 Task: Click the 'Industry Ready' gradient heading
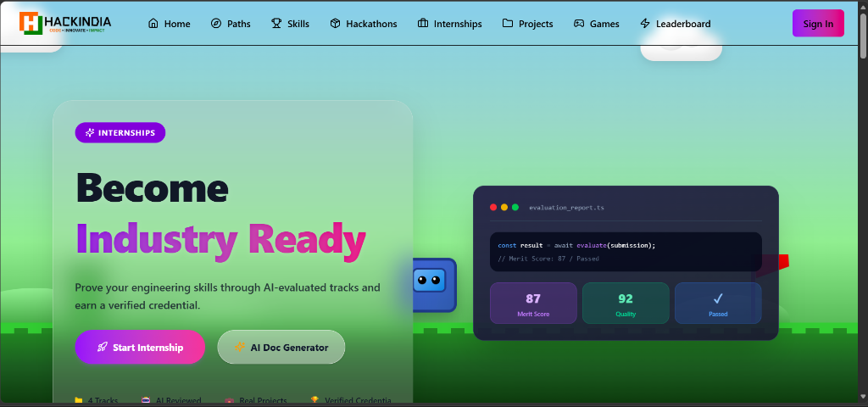[220, 240]
